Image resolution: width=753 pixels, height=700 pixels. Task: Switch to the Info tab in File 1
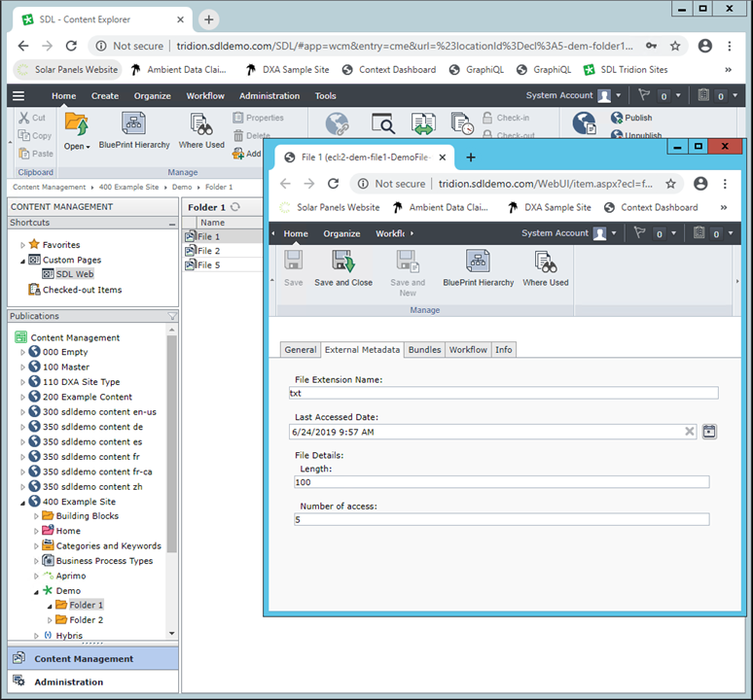tap(504, 350)
